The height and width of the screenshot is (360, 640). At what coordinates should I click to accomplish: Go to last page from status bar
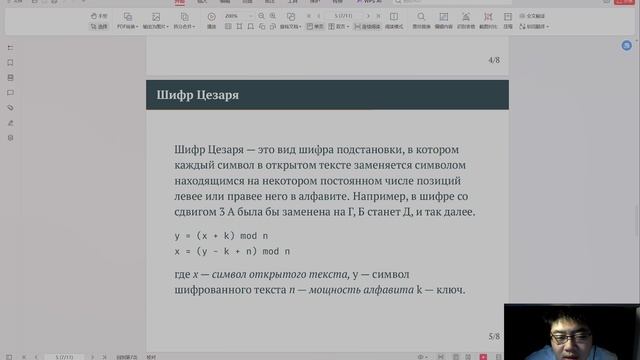click(x=104, y=357)
